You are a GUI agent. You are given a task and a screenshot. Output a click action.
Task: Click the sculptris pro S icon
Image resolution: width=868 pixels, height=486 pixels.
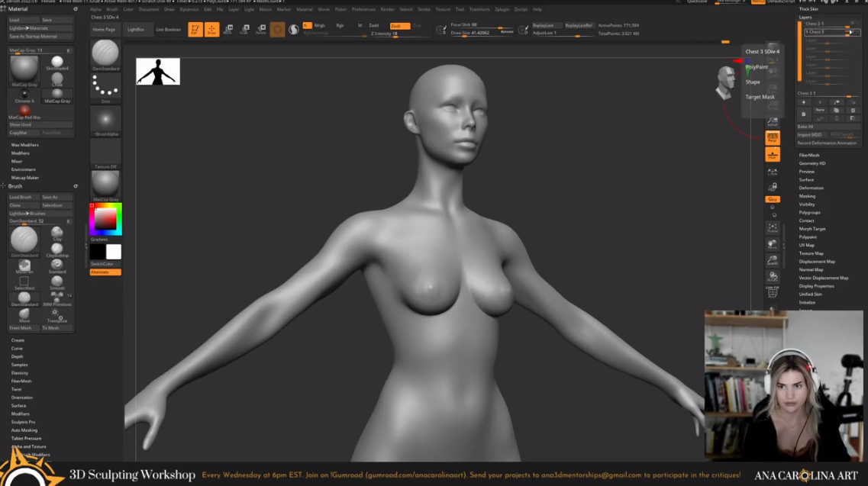tap(294, 29)
